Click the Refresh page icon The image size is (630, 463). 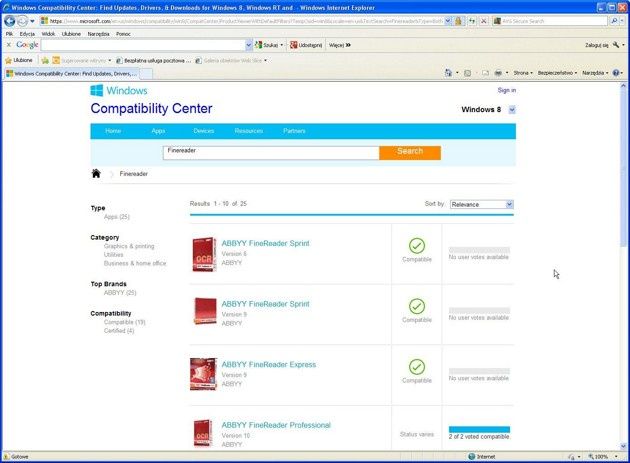(x=472, y=21)
